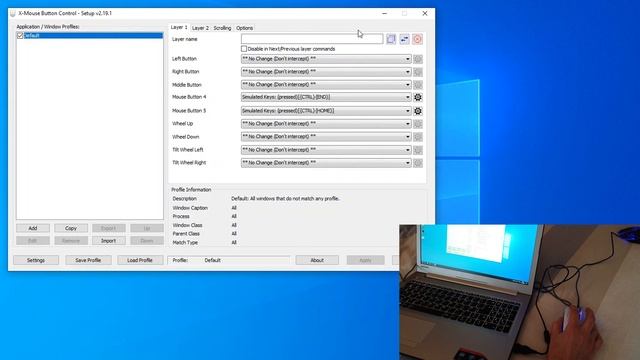
Task: Close the X-Mouse Button Control window
Action: [424, 13]
